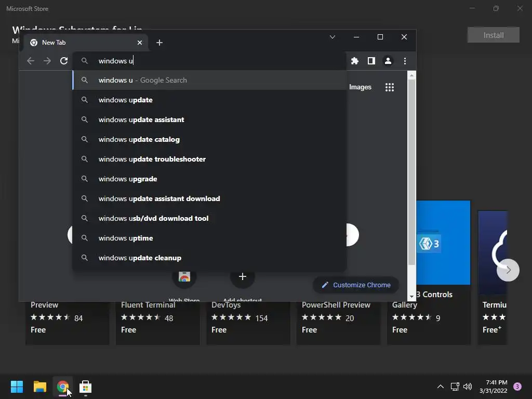The width and height of the screenshot is (532, 399).
Task: Open the Windows Start menu
Action: (x=17, y=387)
